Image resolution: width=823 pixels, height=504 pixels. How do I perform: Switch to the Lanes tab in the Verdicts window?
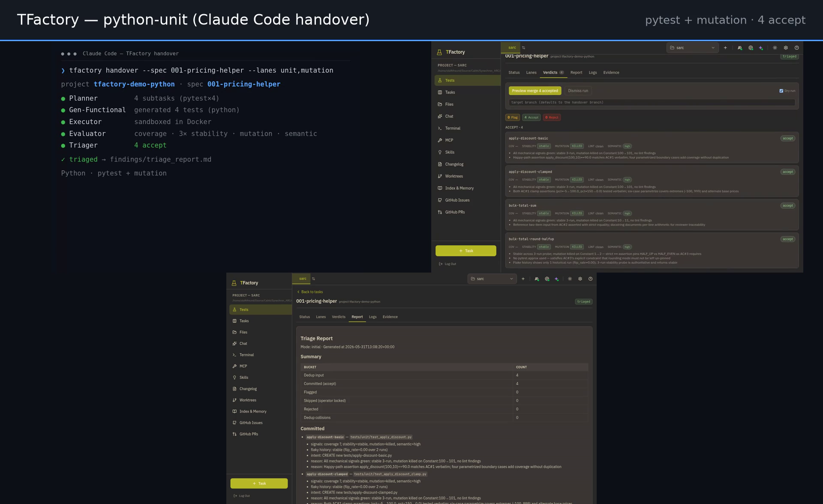(531, 73)
